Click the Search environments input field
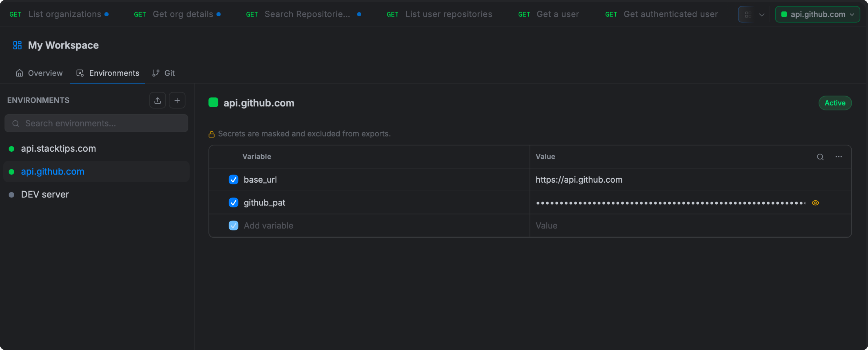868x350 pixels. [96, 123]
